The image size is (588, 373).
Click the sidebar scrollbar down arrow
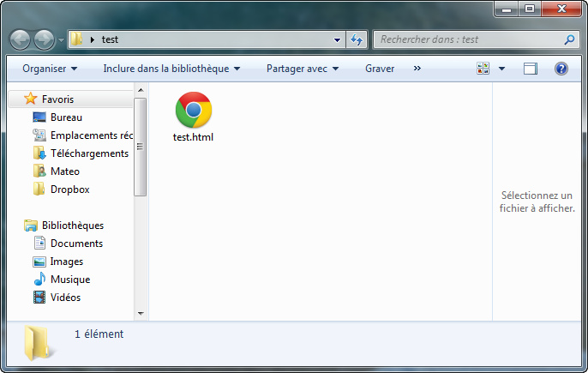(141, 314)
